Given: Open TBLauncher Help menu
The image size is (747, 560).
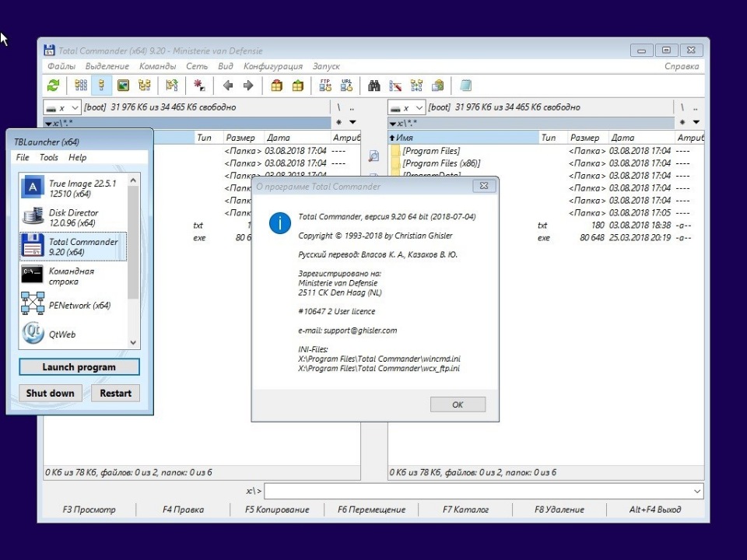Looking at the screenshot, I should (x=77, y=158).
